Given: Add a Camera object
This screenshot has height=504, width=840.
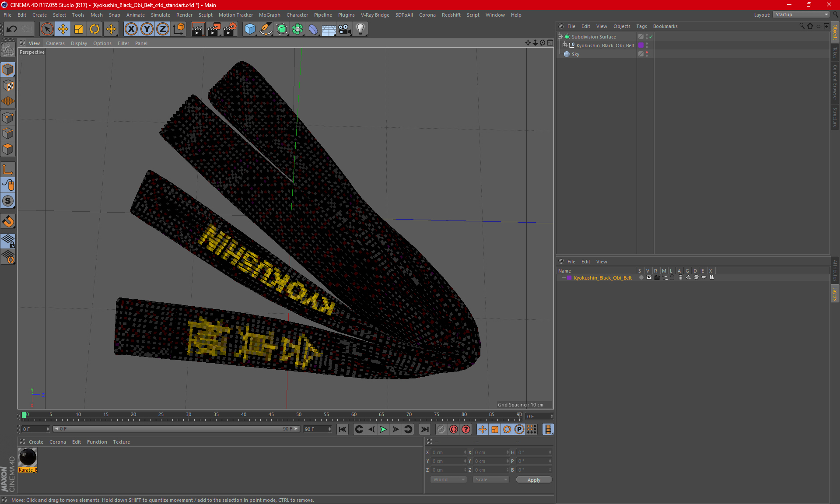Looking at the screenshot, I should tap(345, 29).
